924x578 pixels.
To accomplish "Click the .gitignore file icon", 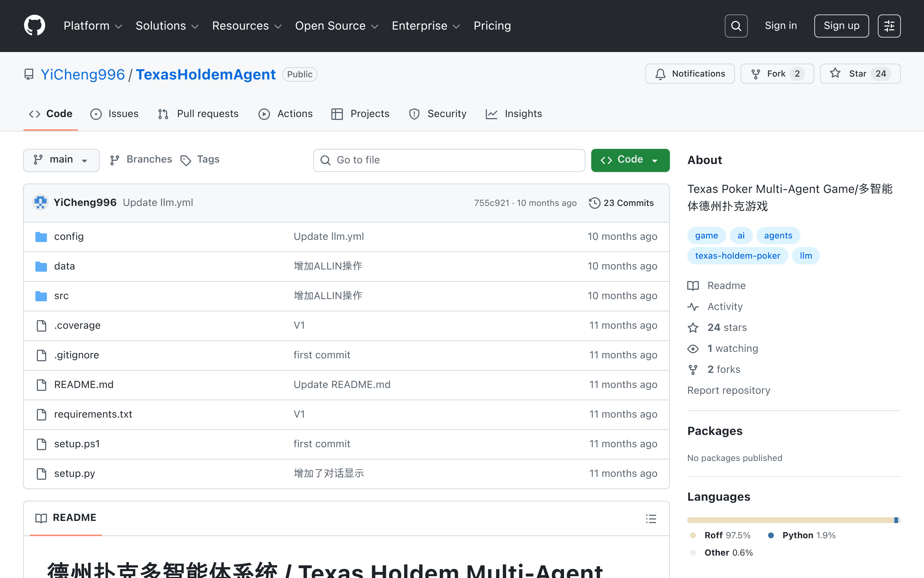I will click(41, 355).
